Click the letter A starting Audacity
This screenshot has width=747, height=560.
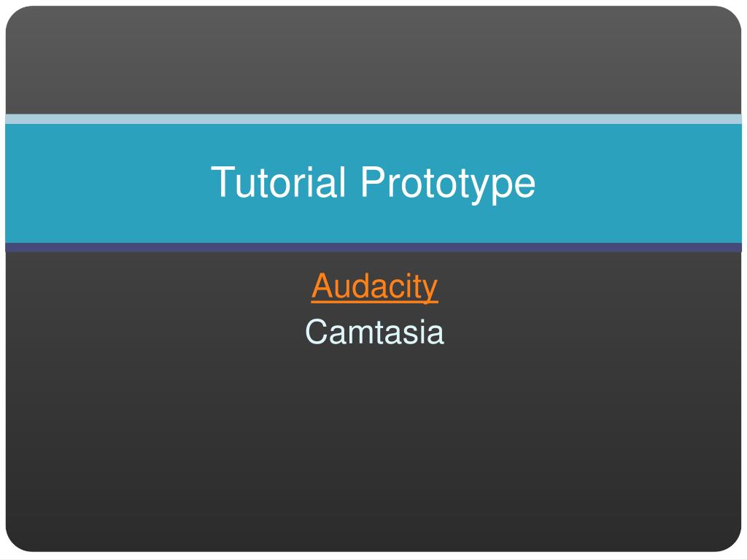[325, 286]
